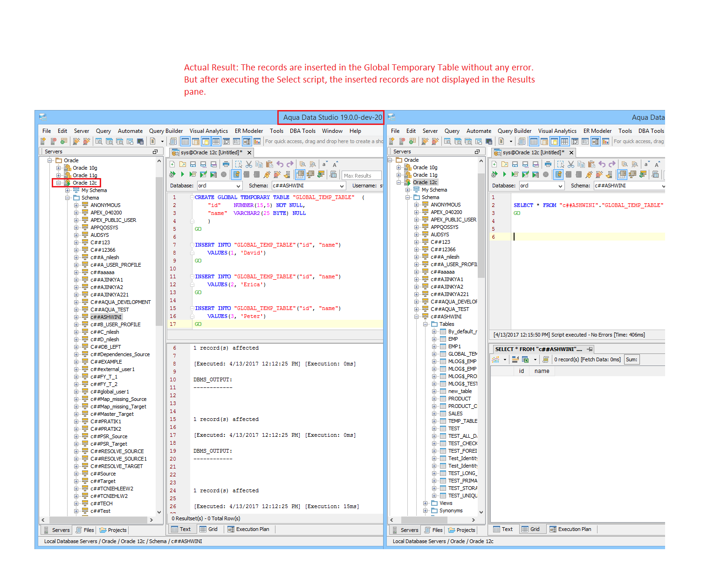Click Redo arrow in the right window toolbar
Image resolution: width=728 pixels, height=579 pixels.
coord(612,164)
